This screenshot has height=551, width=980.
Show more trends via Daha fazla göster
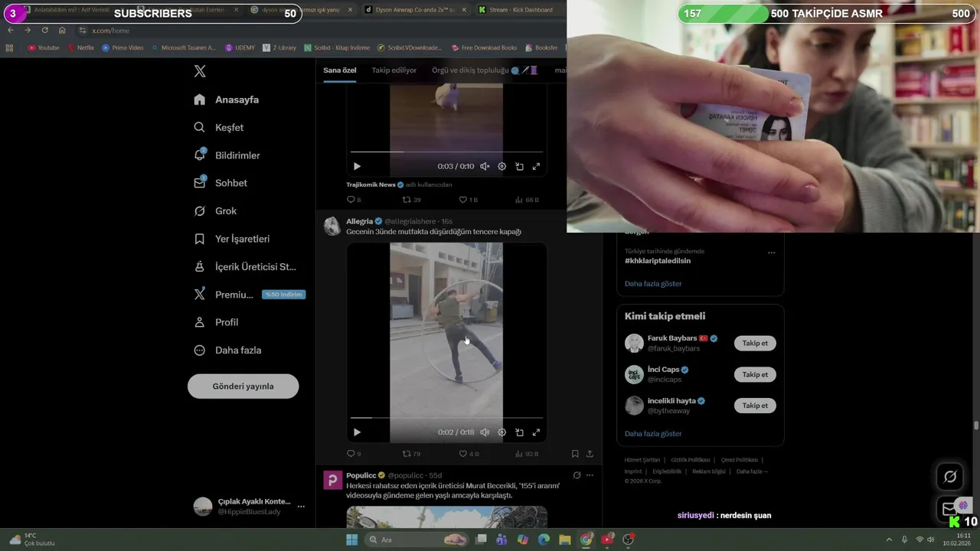pyautogui.click(x=653, y=284)
